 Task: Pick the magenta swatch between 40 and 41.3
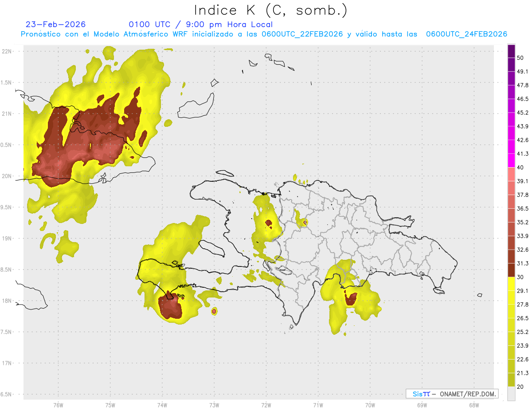click(511, 160)
